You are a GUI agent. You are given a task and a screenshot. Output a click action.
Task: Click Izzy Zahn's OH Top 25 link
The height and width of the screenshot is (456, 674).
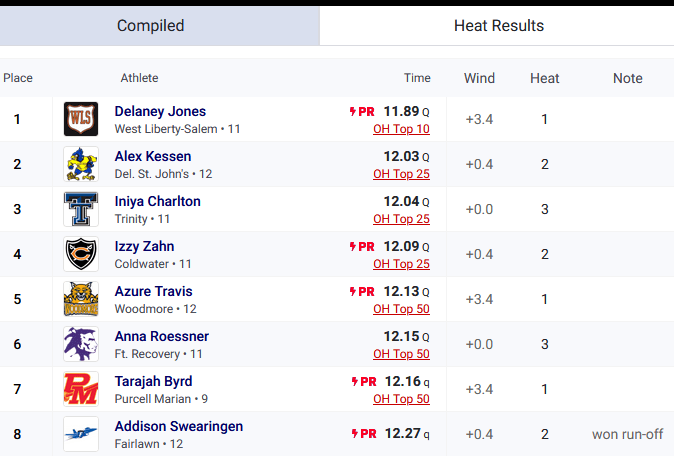click(401, 264)
